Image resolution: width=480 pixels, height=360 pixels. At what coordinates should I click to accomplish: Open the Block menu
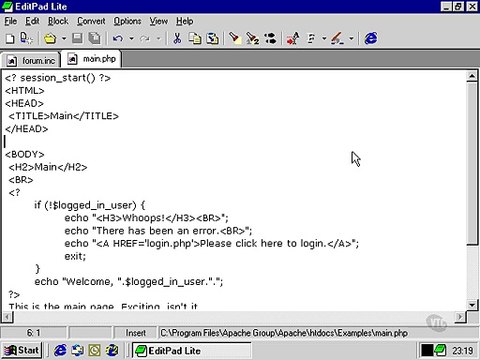(x=58, y=21)
